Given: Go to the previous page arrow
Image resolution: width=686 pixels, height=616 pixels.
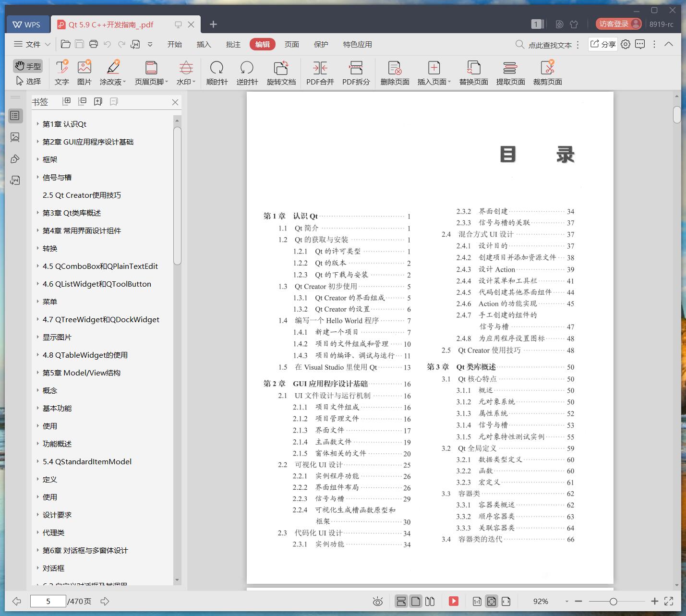Looking at the screenshot, I should click(17, 601).
